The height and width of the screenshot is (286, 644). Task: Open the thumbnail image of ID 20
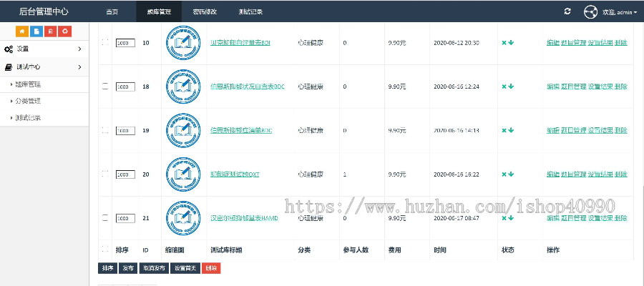[x=183, y=174]
